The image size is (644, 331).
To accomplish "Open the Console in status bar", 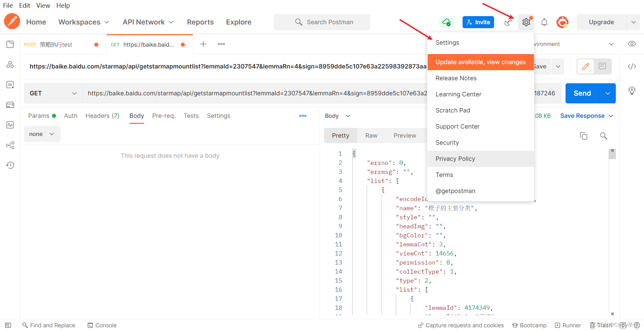I will pos(102,325).
